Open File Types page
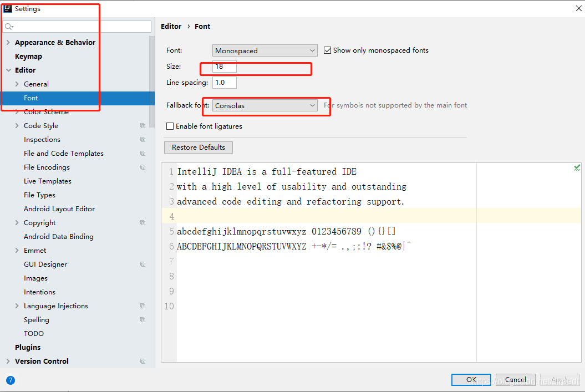 [x=39, y=195]
